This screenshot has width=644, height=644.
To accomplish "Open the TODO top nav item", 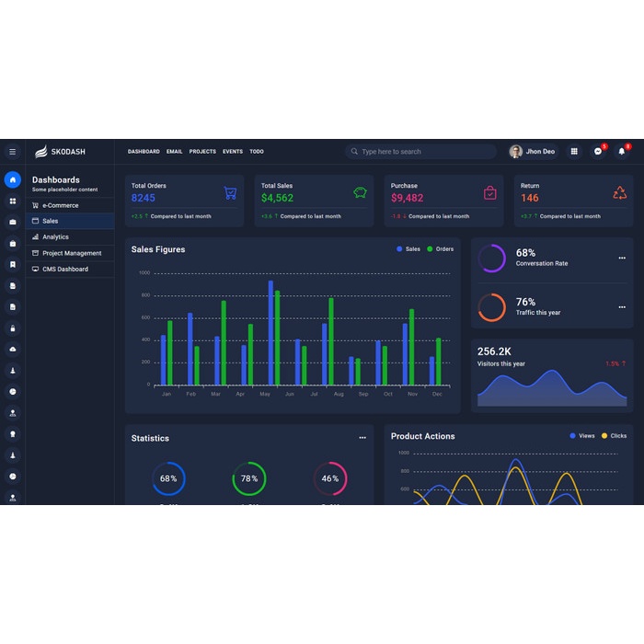I will point(257,152).
